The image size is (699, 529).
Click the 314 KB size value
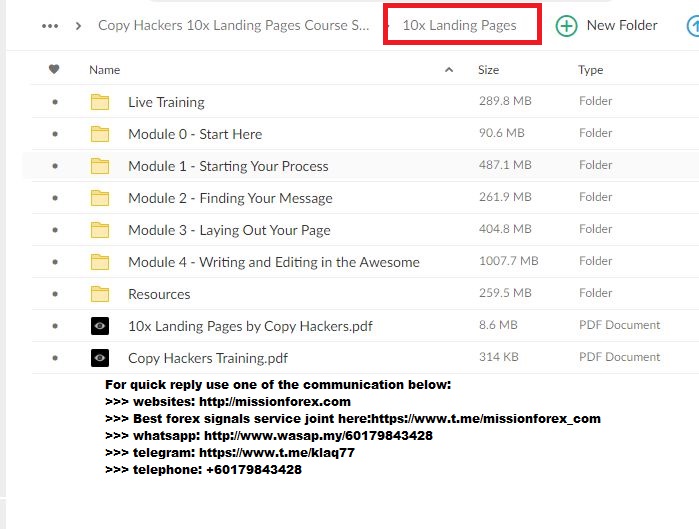click(498, 357)
